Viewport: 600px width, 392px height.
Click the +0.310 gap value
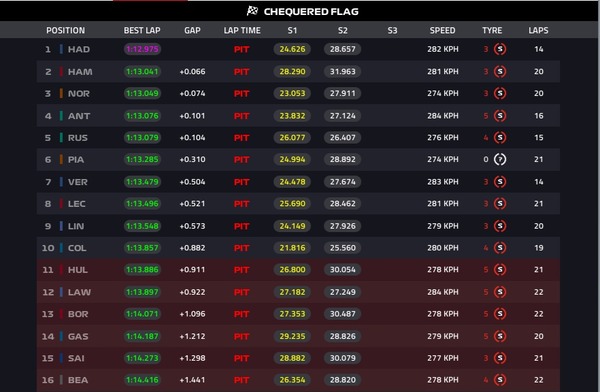pyautogui.click(x=192, y=159)
